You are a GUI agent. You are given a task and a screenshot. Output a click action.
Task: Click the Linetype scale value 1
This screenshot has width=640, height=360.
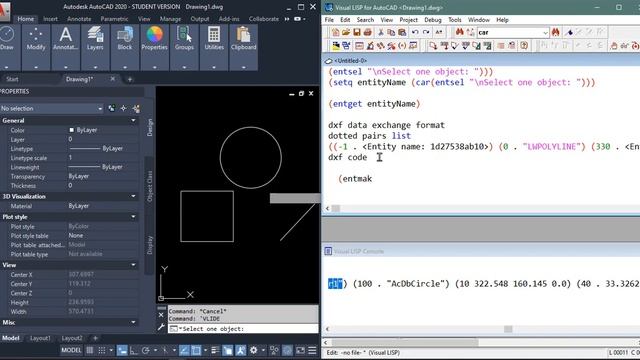click(70, 158)
